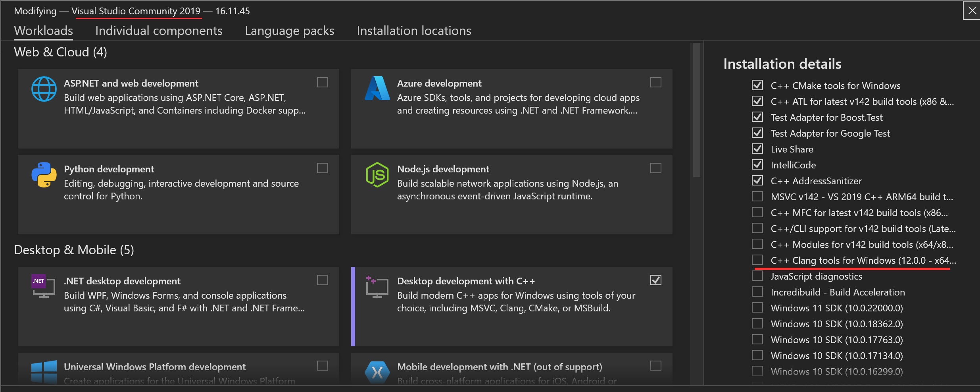Disable the IntelliCode component checkbox
This screenshot has height=392, width=980.
(757, 165)
